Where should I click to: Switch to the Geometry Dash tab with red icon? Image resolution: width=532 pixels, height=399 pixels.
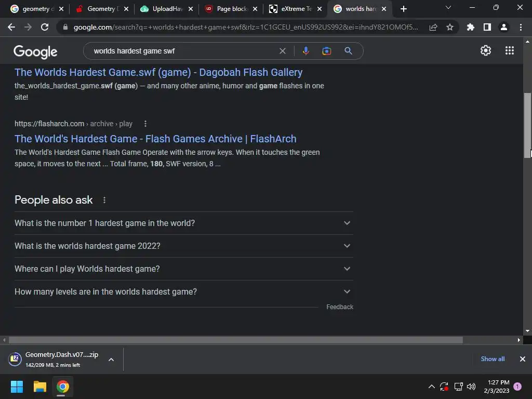tap(101, 9)
